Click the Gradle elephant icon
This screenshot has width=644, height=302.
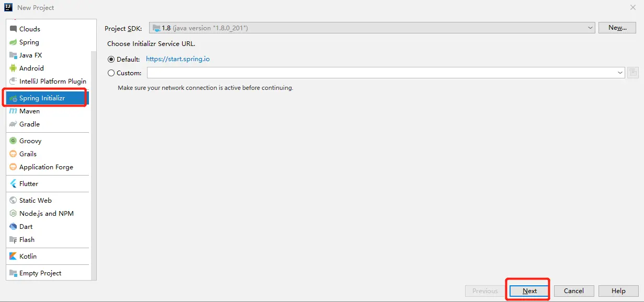pos(13,124)
